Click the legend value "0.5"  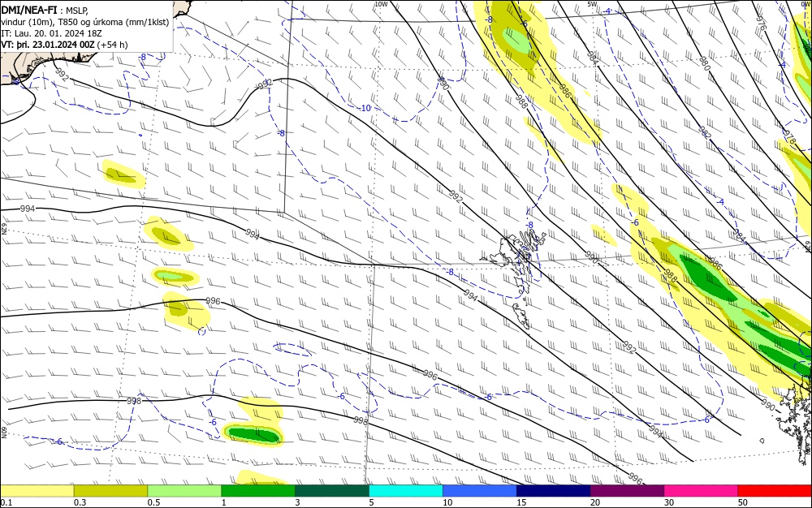pos(153,502)
